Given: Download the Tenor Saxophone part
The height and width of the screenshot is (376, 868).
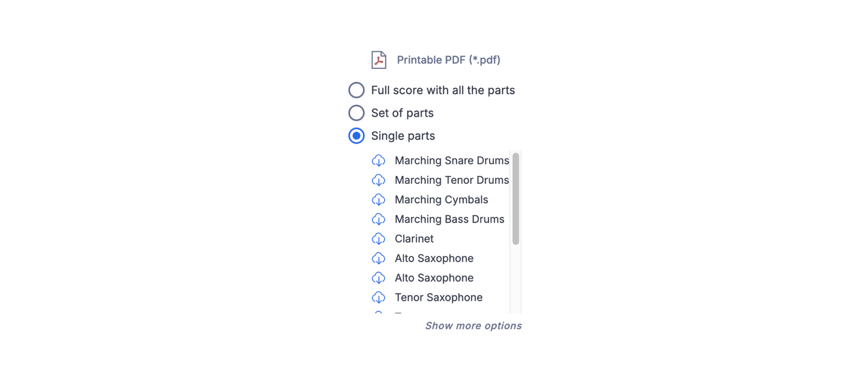Looking at the screenshot, I should [378, 297].
